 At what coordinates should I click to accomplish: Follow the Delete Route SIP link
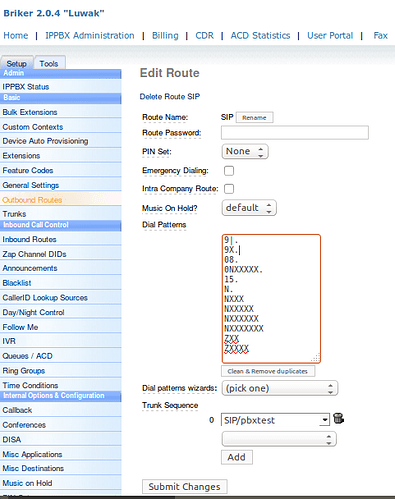click(x=170, y=97)
